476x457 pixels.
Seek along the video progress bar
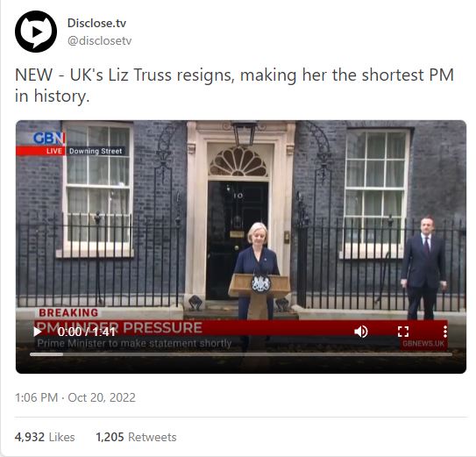(x=241, y=354)
